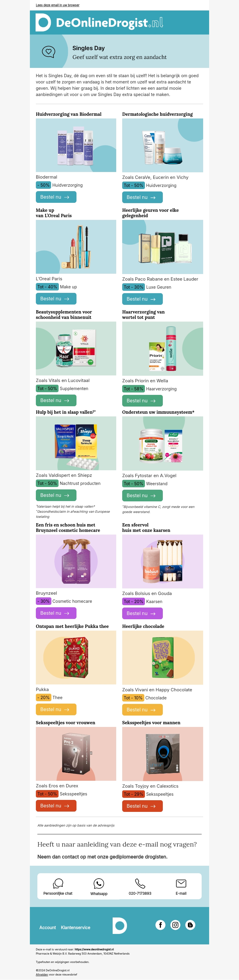Click the Bolsius en Gouda candles image
The image size is (239, 980).
[162, 561]
